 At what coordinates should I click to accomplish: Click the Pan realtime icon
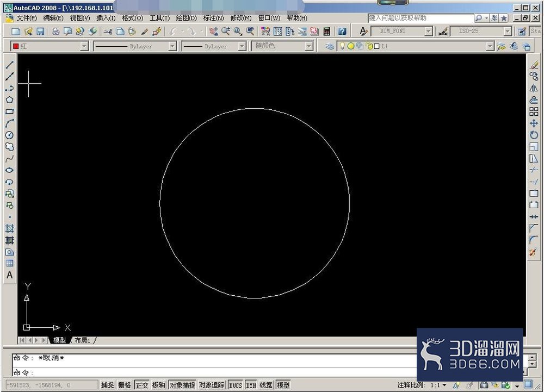coord(213,32)
